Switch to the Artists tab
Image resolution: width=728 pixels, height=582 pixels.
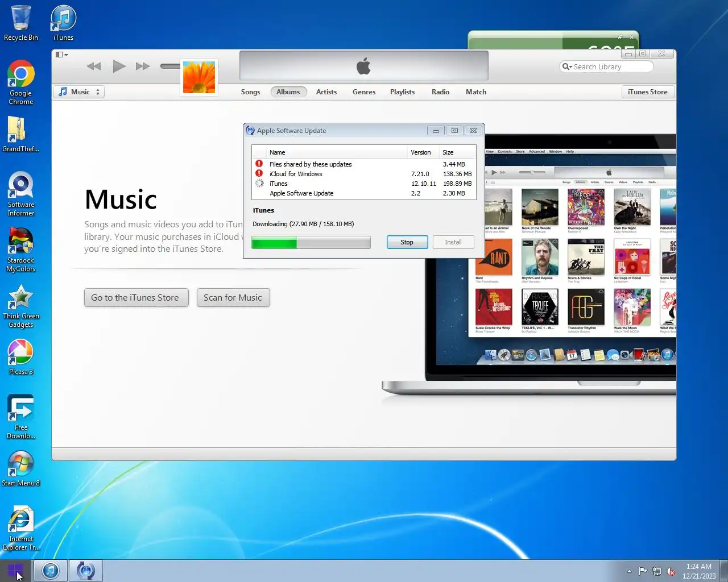pos(326,92)
